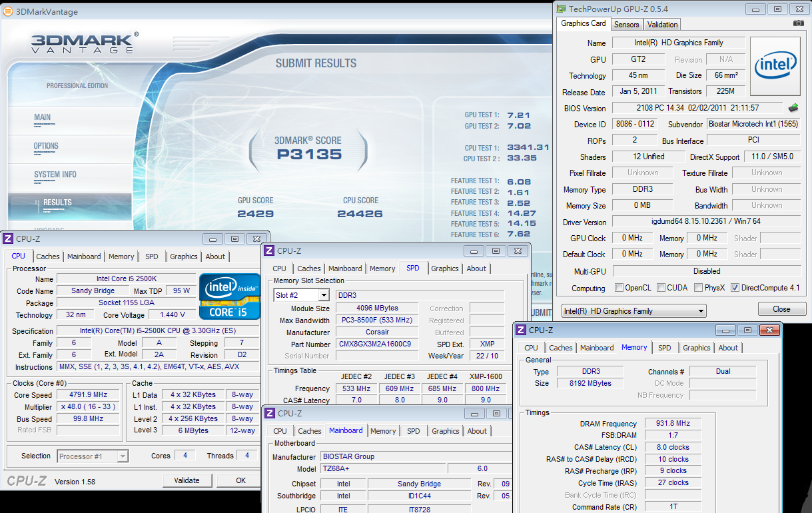Switch to the Sensors tab in GPU-Z
The width and height of the screenshot is (812, 513).
click(626, 25)
